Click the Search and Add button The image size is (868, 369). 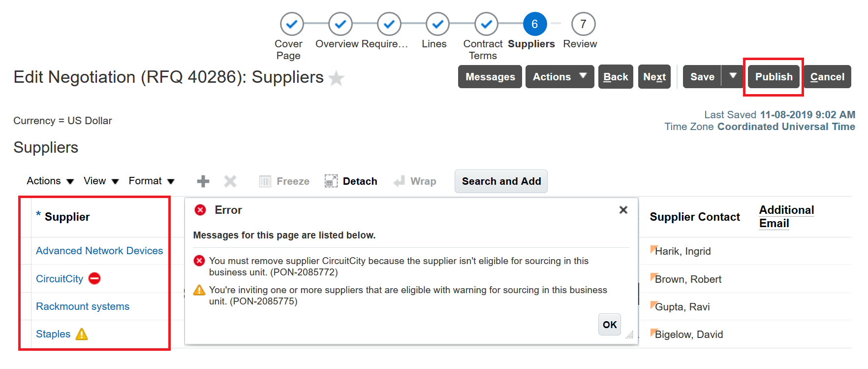(501, 181)
